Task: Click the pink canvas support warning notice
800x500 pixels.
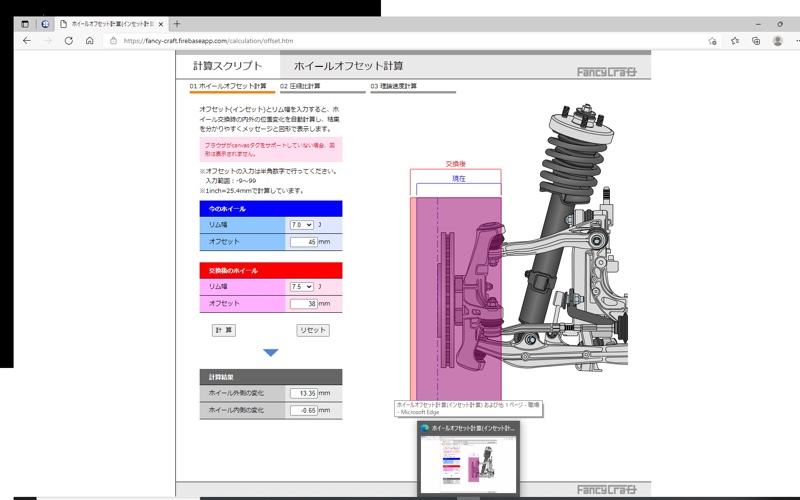Action: 271,149
